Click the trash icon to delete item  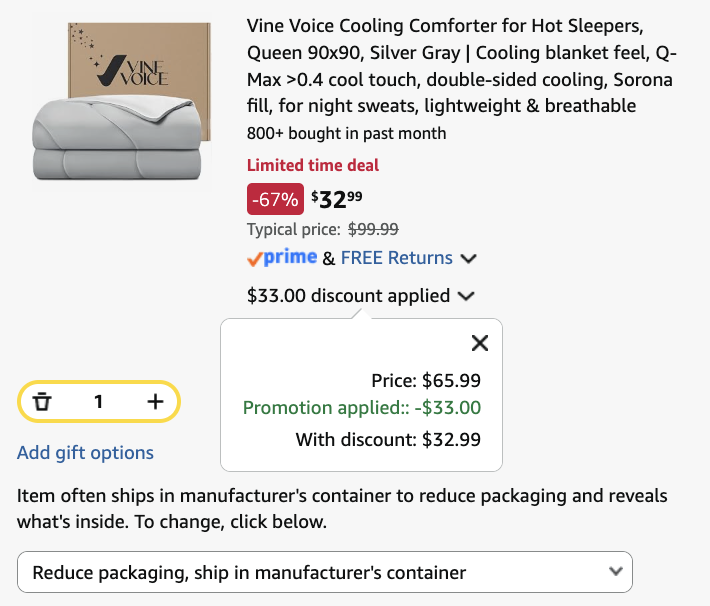[42, 401]
